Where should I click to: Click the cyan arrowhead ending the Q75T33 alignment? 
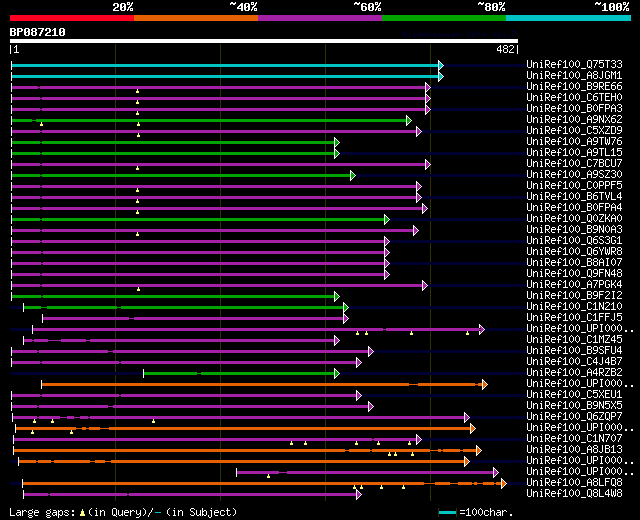click(x=441, y=65)
